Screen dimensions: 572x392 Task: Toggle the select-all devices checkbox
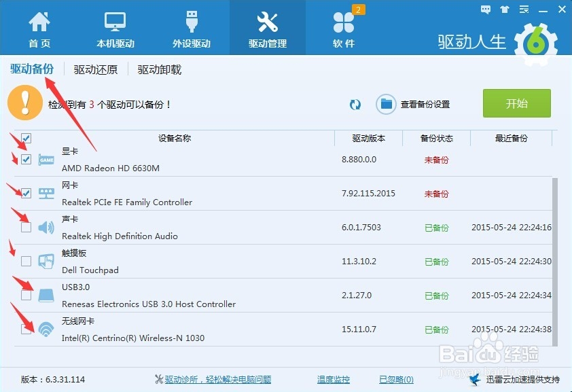[25, 138]
